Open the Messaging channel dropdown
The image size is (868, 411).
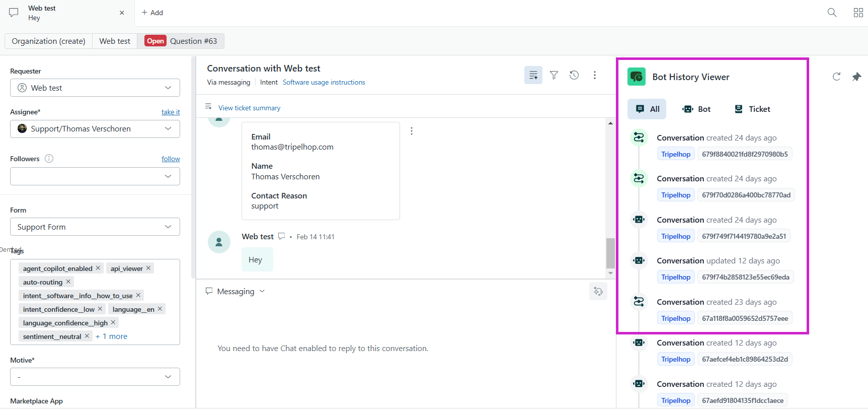(235, 291)
